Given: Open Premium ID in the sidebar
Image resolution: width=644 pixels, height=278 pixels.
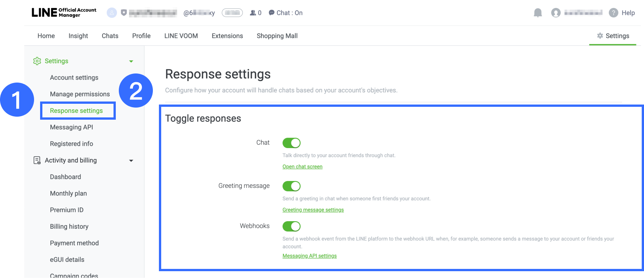Looking at the screenshot, I should coord(67,210).
